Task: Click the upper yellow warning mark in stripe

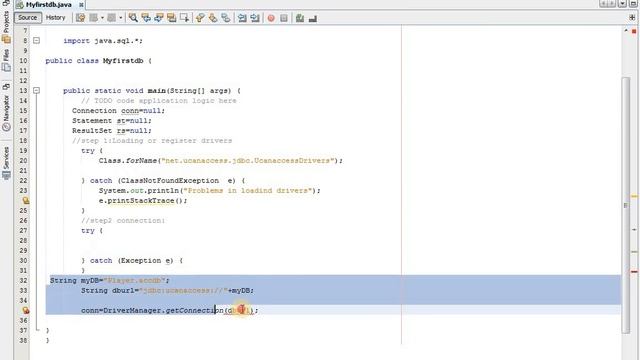Action: tap(634, 197)
